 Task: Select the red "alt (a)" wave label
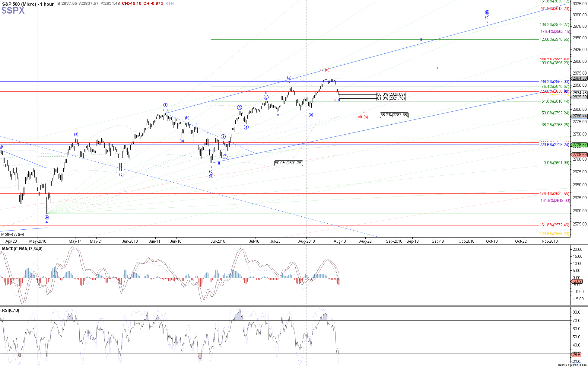tap(324, 70)
